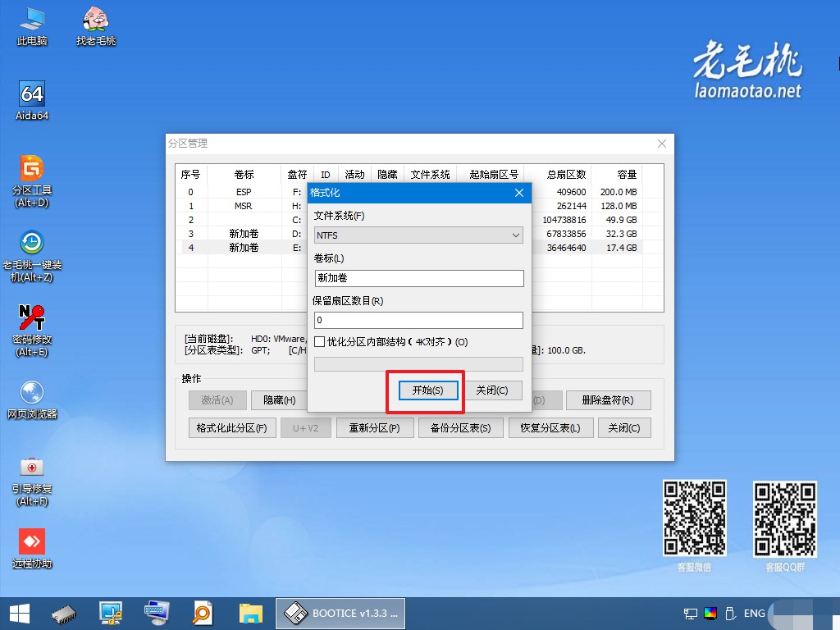Launch the 网页浏览器 desktop icon
The width and height of the screenshot is (840, 630).
tap(32, 399)
